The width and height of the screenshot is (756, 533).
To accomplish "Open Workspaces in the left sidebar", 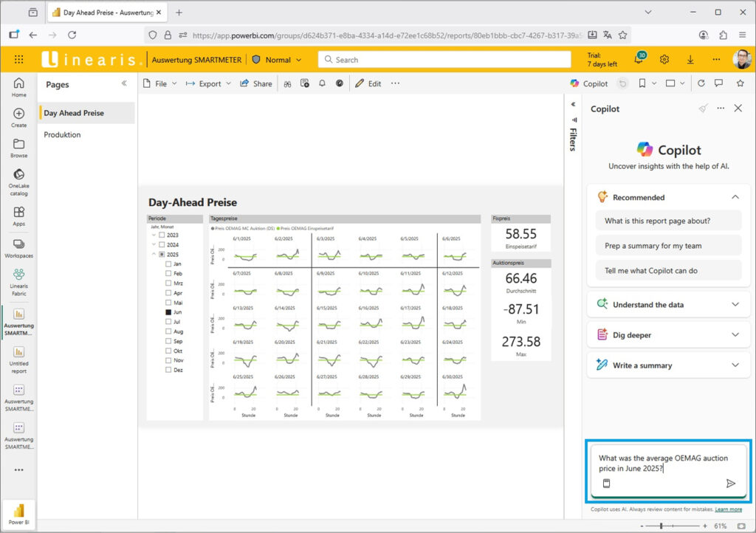I will coord(18,248).
